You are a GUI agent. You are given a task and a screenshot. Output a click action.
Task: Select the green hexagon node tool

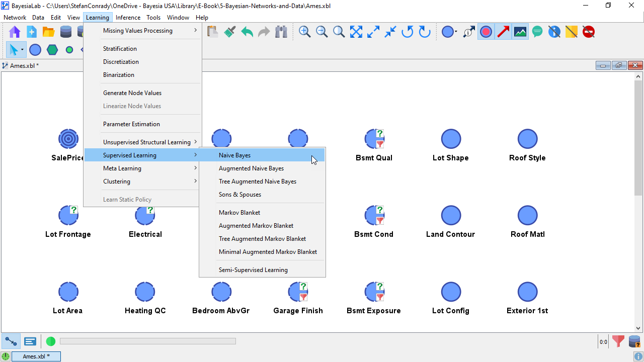click(52, 50)
